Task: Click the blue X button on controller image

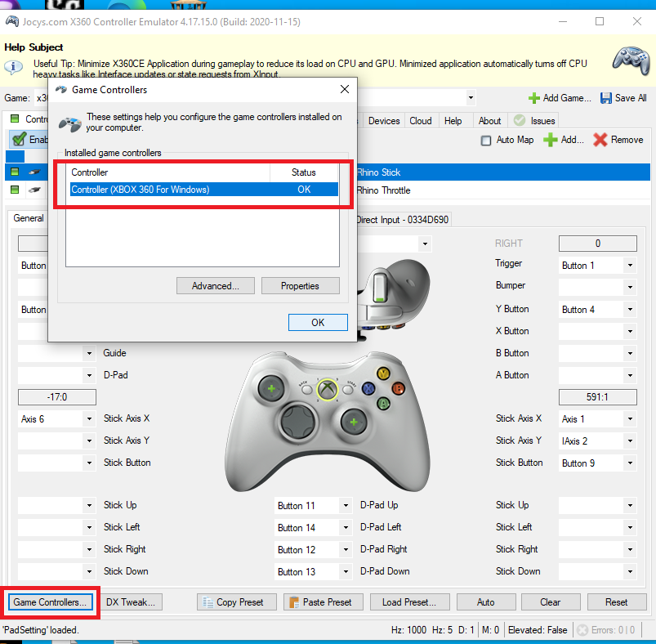Action: [368, 389]
